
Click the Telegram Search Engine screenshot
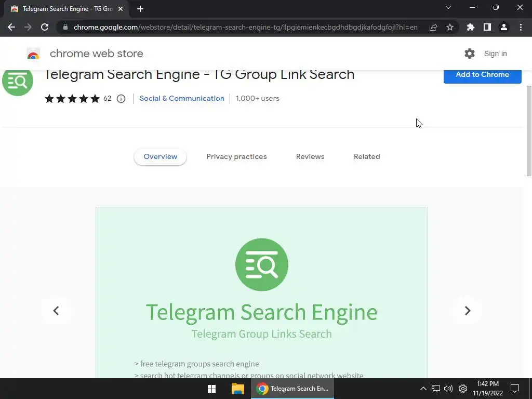point(262,293)
